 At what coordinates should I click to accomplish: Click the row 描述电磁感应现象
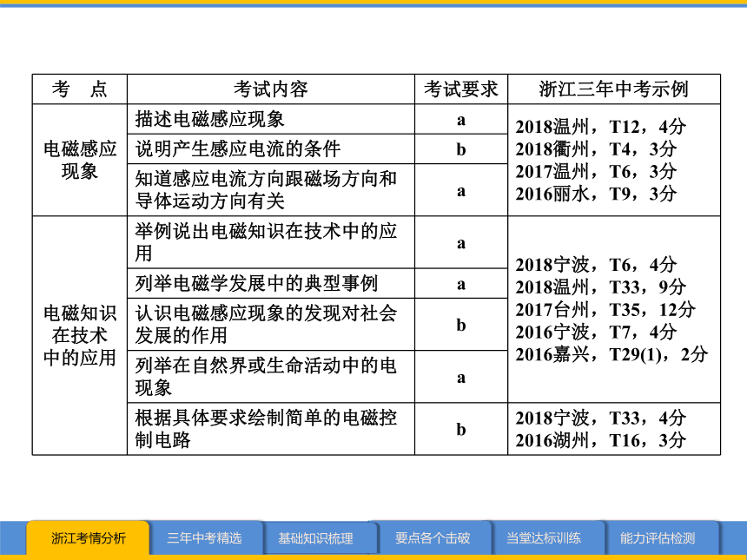[271, 119]
